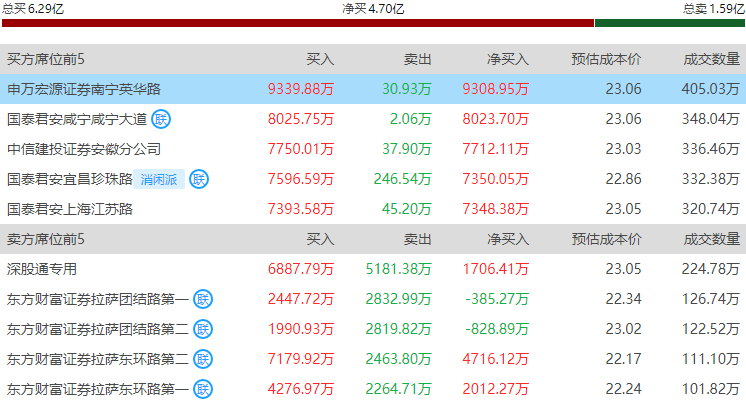This screenshot has height=403, width=746.
Task: Click the red total-buy progress bar
Action: click(298, 23)
